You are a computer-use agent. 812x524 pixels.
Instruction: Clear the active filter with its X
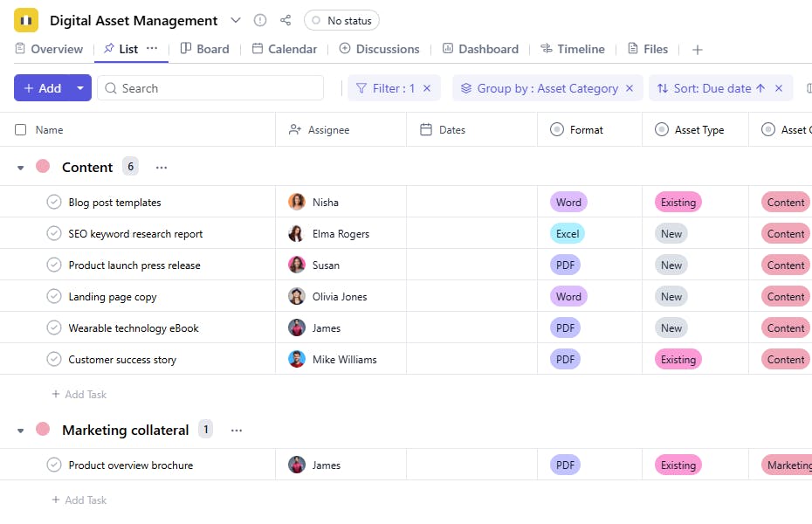pyautogui.click(x=427, y=88)
